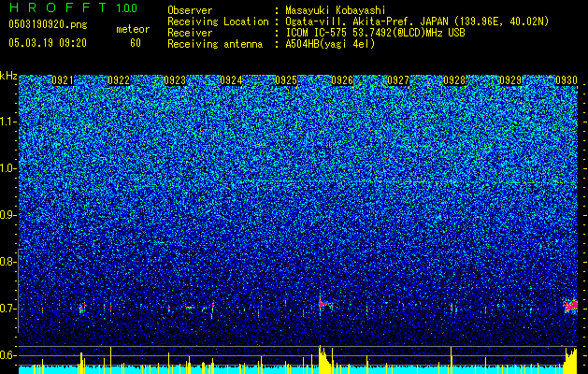Click the yellow intensity spike below 0922
588x374 pixels.
pos(110,360)
